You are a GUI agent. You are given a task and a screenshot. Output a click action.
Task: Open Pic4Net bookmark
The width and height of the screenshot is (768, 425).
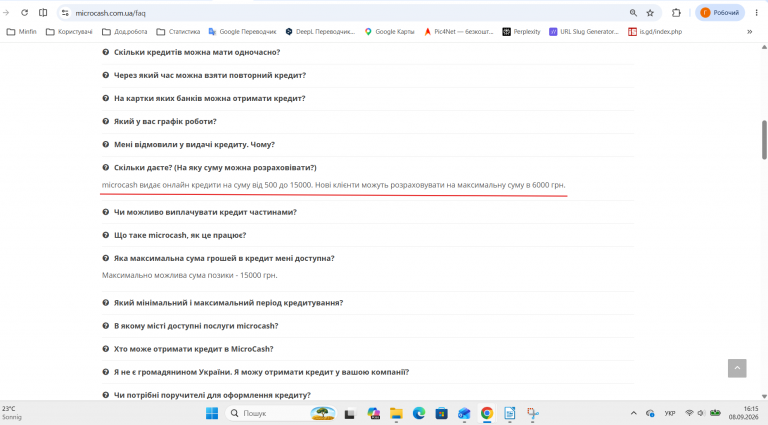[458, 31]
